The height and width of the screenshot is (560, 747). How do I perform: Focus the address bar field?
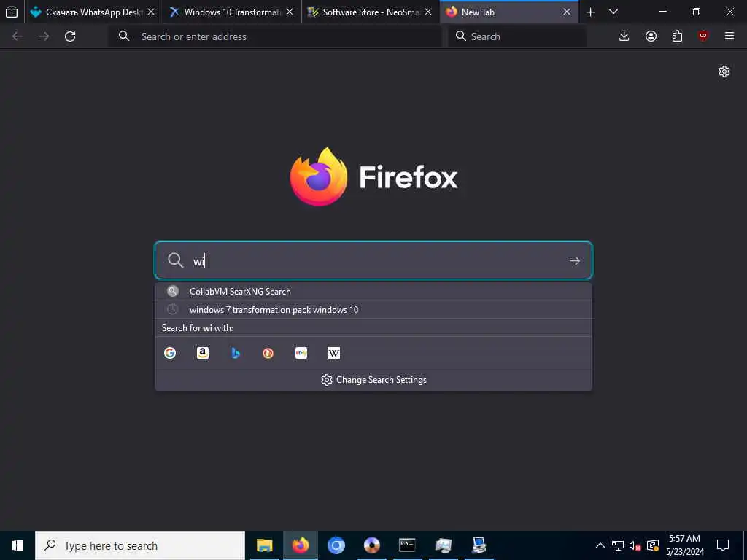click(275, 36)
